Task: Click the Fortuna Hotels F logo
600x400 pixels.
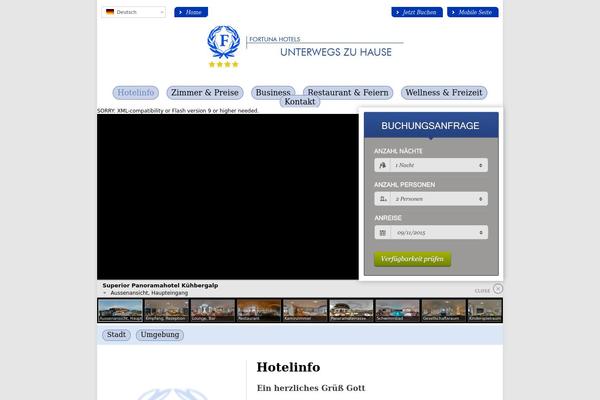Action: (x=224, y=41)
